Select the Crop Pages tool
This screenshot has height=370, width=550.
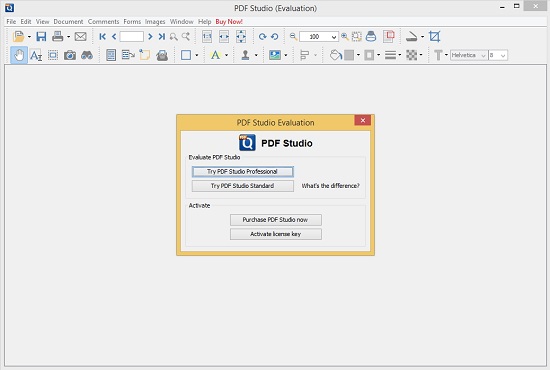(x=435, y=36)
